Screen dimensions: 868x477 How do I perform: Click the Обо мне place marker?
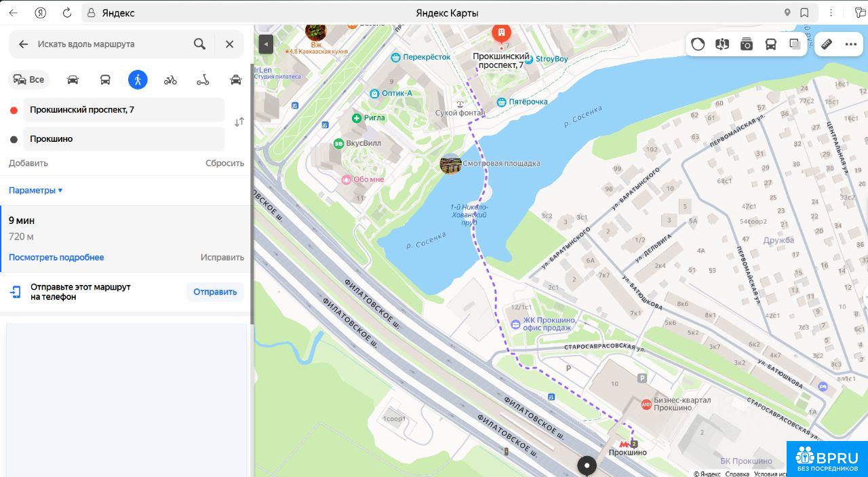(x=346, y=179)
